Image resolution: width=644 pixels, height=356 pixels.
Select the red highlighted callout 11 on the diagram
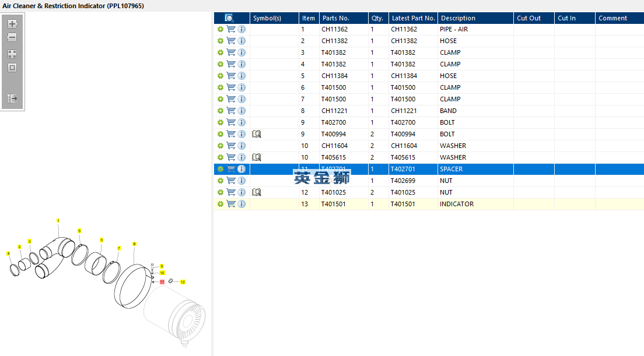point(162,282)
